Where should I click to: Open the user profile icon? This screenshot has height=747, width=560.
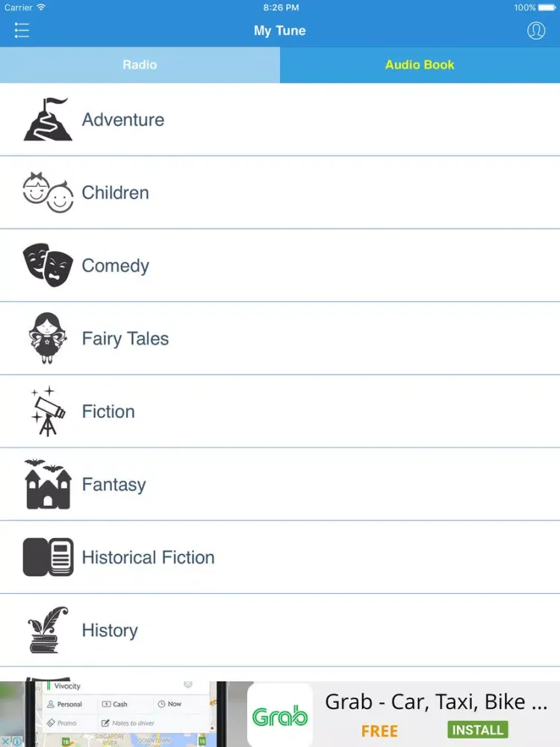535,31
